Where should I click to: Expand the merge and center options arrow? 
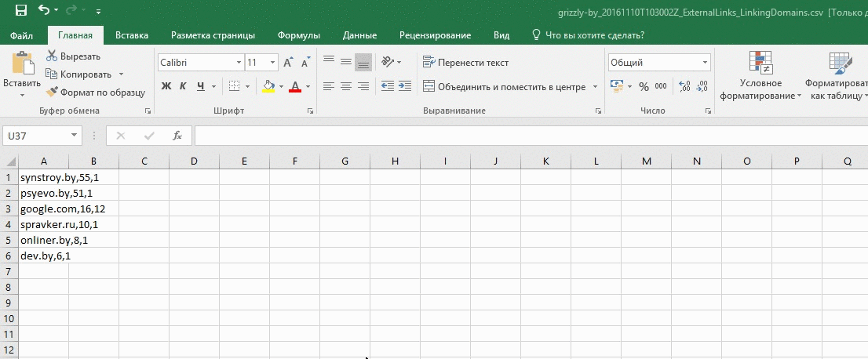coord(595,87)
